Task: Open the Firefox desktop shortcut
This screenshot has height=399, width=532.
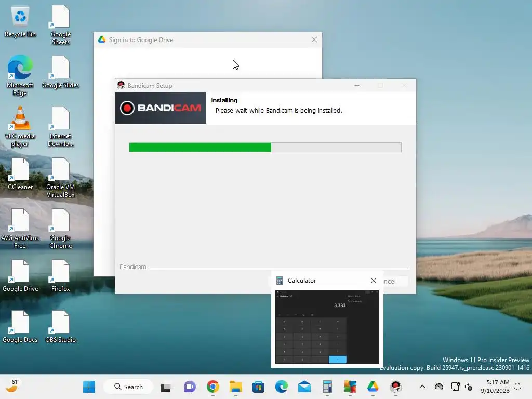Action: click(x=60, y=276)
